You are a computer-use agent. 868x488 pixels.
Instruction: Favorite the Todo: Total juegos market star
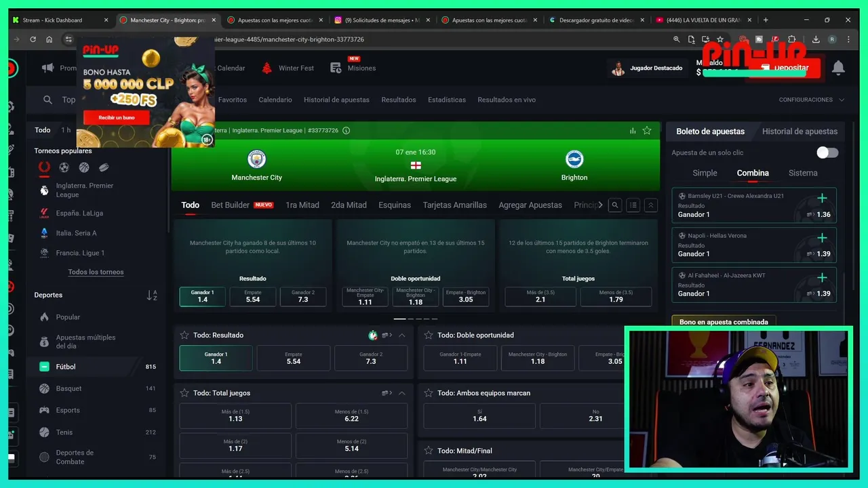[x=184, y=392]
